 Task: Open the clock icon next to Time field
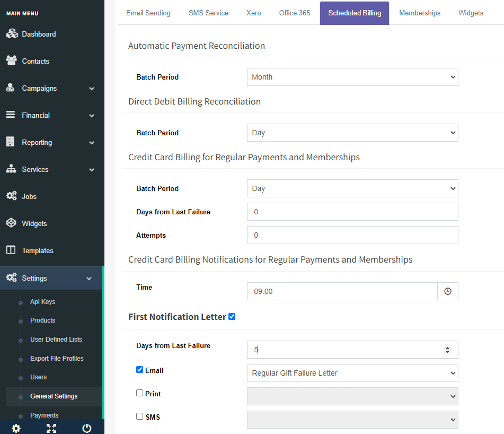click(448, 291)
